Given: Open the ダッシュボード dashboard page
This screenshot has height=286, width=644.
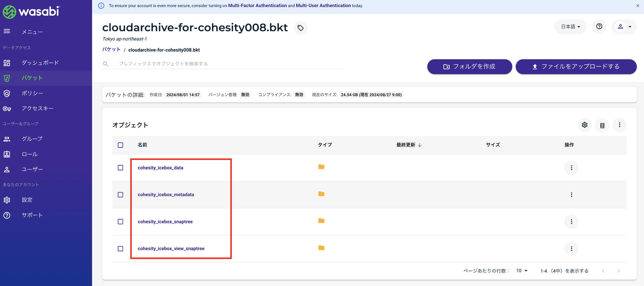Looking at the screenshot, I should click(40, 63).
